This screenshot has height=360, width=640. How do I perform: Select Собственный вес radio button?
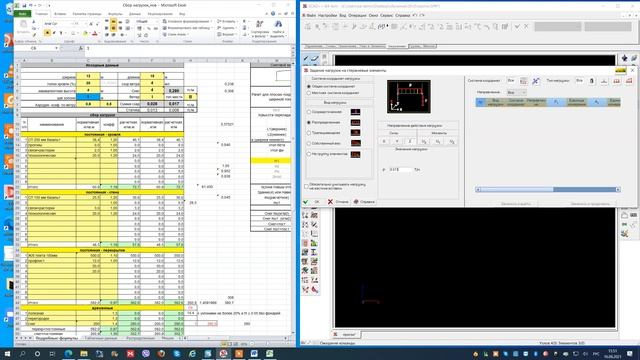click(309, 143)
